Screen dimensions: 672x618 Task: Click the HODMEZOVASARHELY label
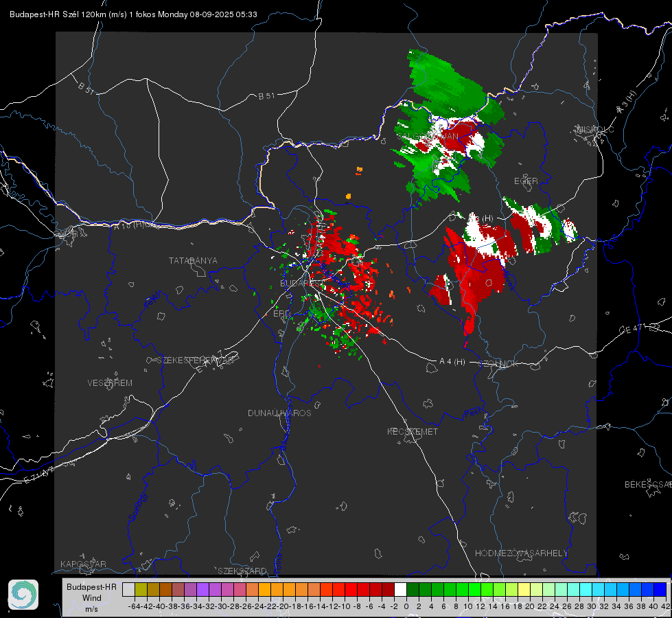(521, 553)
